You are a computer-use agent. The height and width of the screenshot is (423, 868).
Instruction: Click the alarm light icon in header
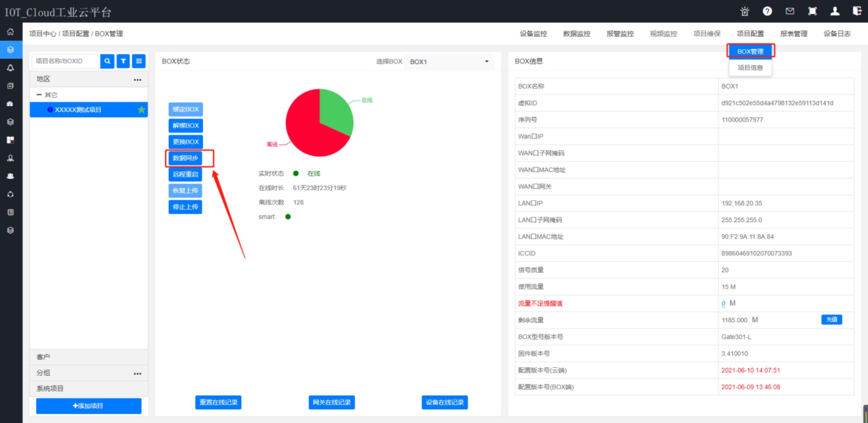(x=745, y=12)
